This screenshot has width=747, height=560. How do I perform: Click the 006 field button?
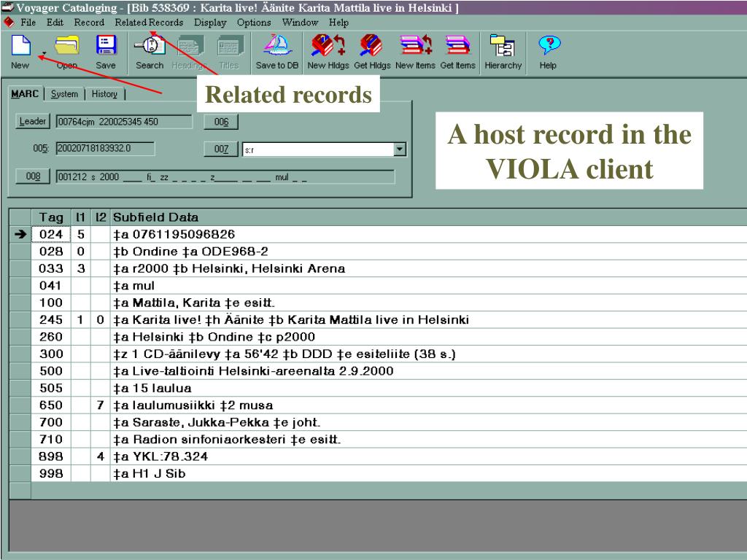(221, 122)
